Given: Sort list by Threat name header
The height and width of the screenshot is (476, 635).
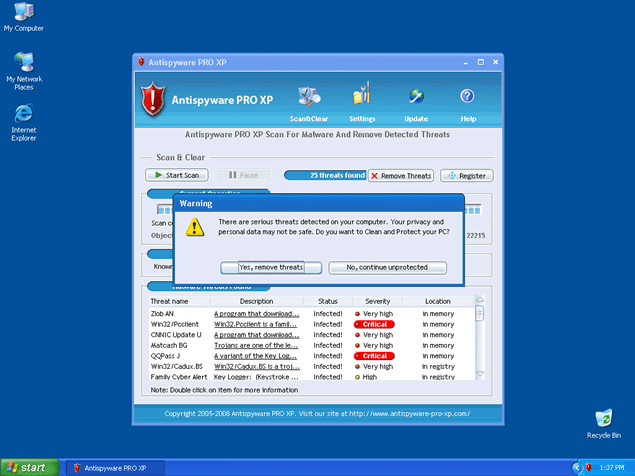Looking at the screenshot, I should pos(169,301).
